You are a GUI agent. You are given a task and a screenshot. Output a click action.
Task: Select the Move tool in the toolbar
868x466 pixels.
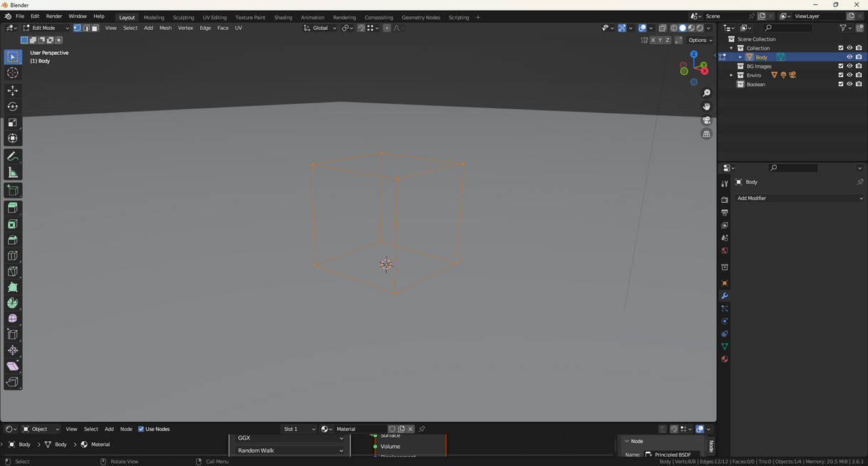(13, 90)
